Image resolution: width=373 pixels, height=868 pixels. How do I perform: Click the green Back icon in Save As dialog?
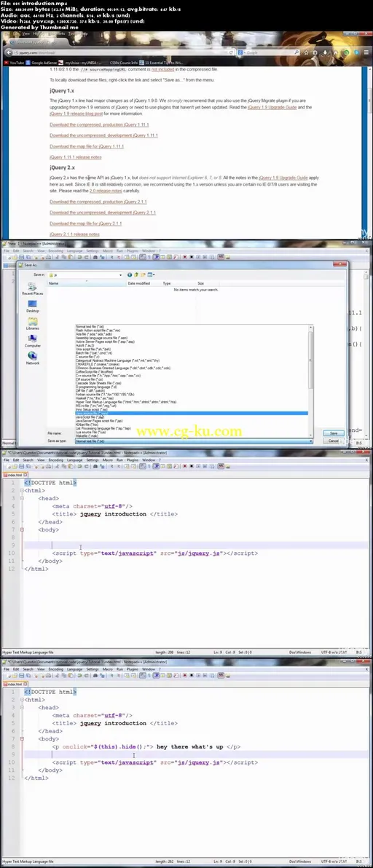130,275
